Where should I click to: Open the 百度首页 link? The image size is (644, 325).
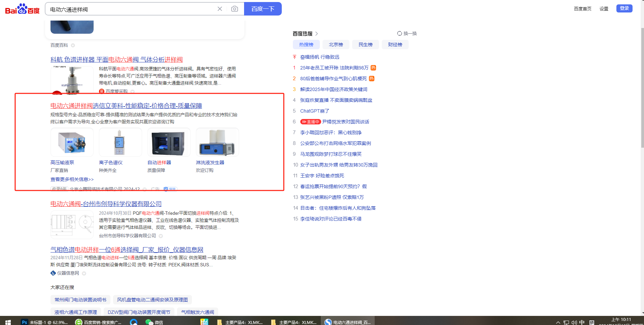(x=583, y=9)
